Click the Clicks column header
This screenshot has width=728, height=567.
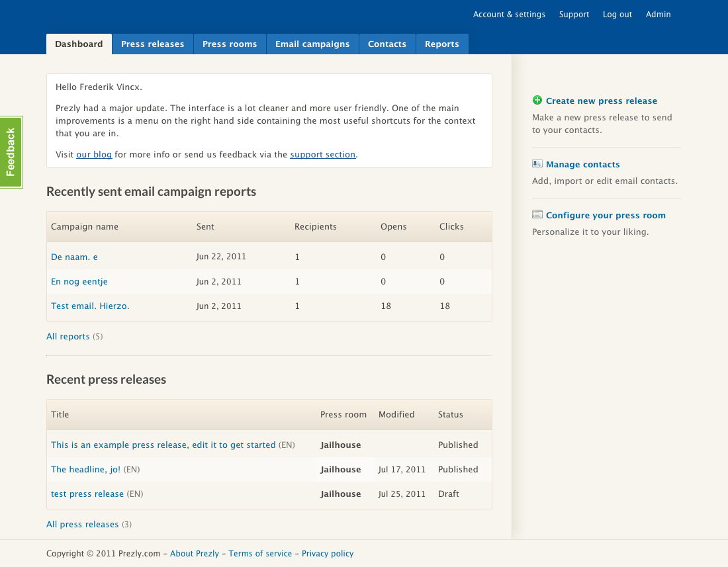451,226
